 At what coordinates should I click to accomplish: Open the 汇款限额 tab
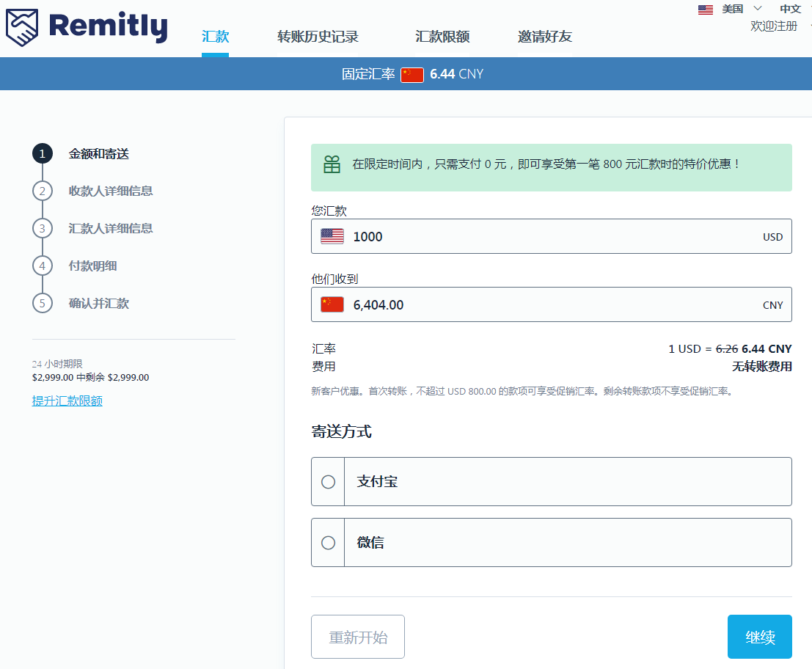442,37
